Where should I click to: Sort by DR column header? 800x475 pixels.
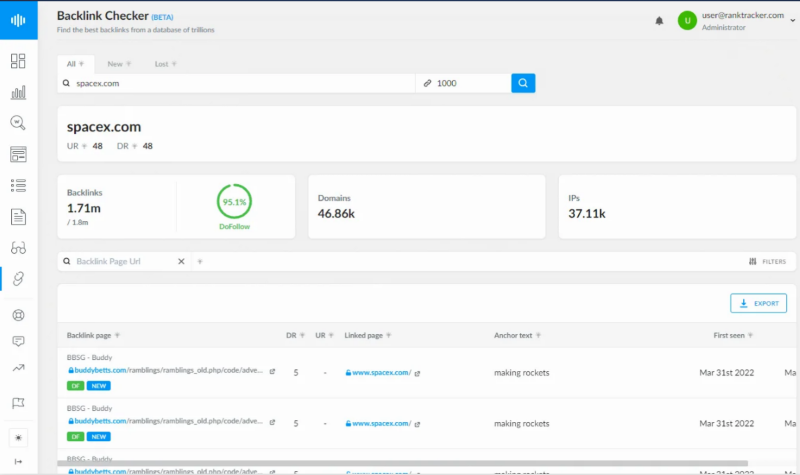click(x=295, y=335)
